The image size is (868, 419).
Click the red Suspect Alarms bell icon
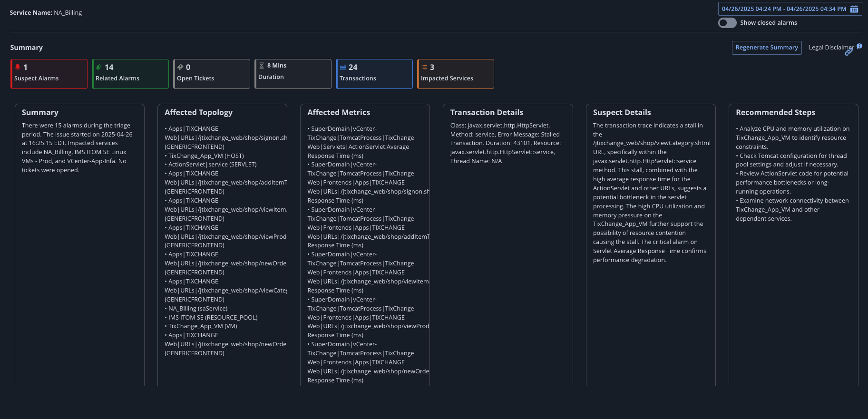pyautogui.click(x=18, y=67)
